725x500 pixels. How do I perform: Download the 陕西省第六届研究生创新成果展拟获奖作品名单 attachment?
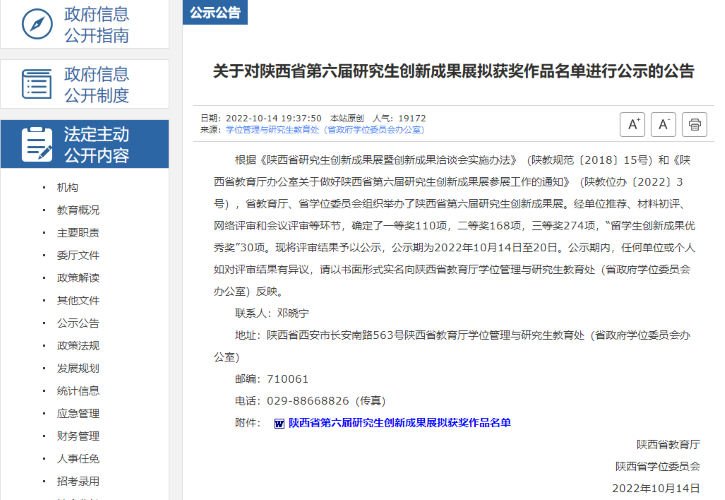click(x=399, y=423)
